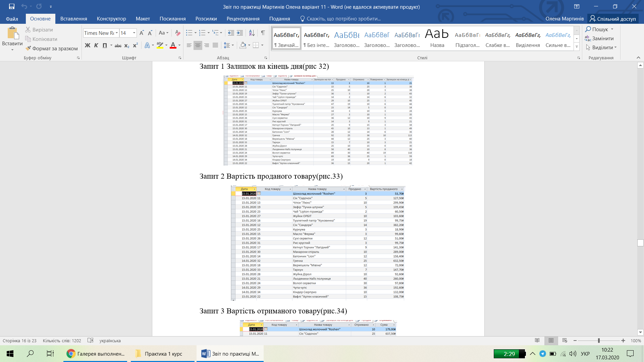Screen dimensions: 644x362
Task: Expand the Styles gallery more arrow
Action: [577, 47]
